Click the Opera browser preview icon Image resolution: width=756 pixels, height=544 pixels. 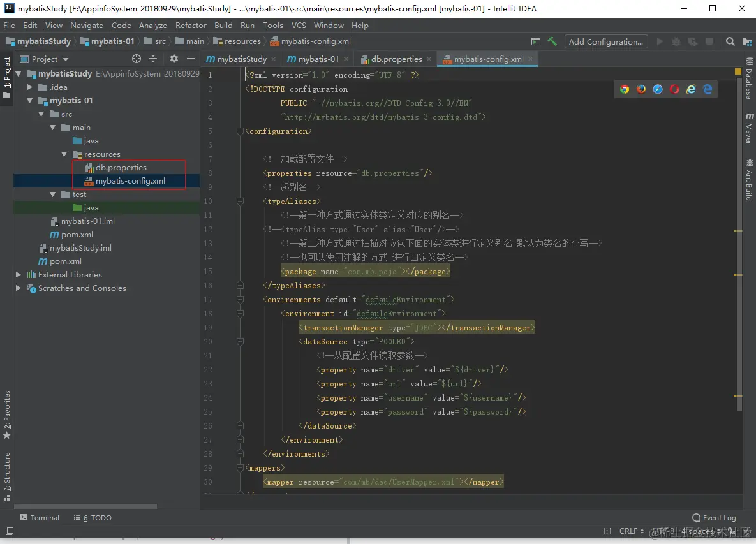[674, 89]
